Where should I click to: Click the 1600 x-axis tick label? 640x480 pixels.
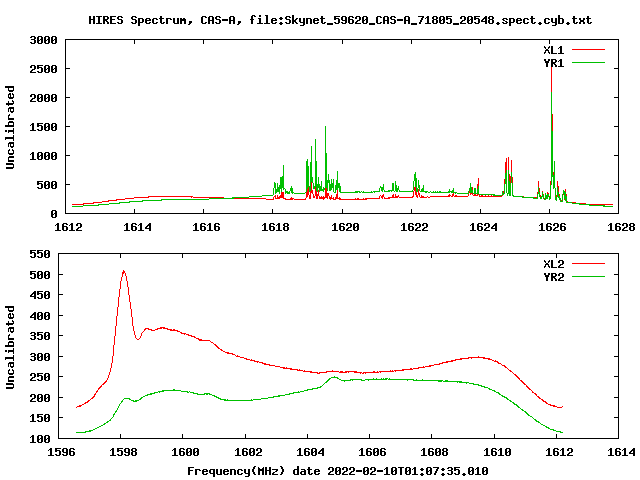tap(186, 452)
